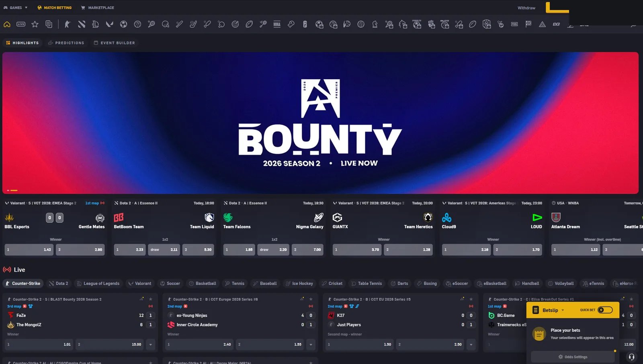Screen dimensions: 643x364
Task: Open favorites star in the sports bar
Action: pyautogui.click(x=35, y=24)
